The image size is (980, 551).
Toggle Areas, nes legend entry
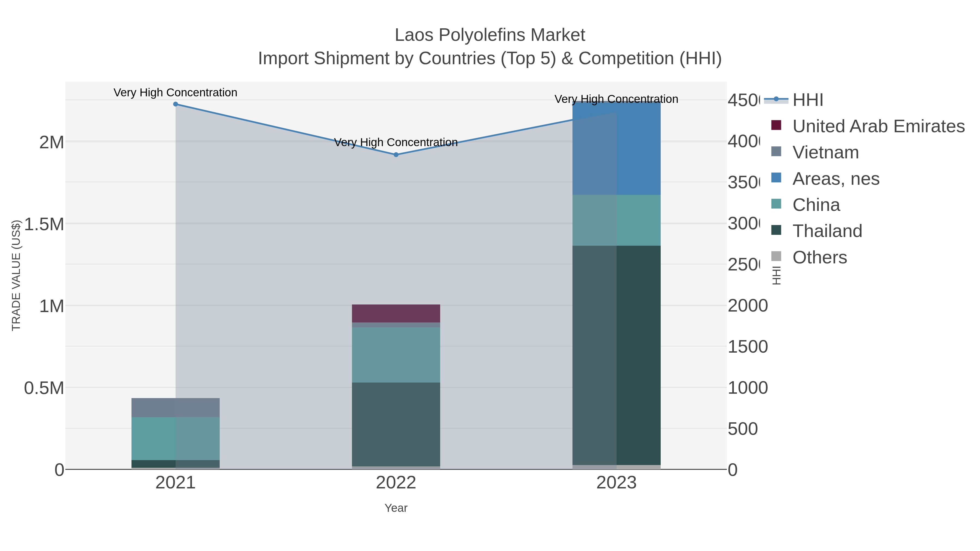(825, 179)
